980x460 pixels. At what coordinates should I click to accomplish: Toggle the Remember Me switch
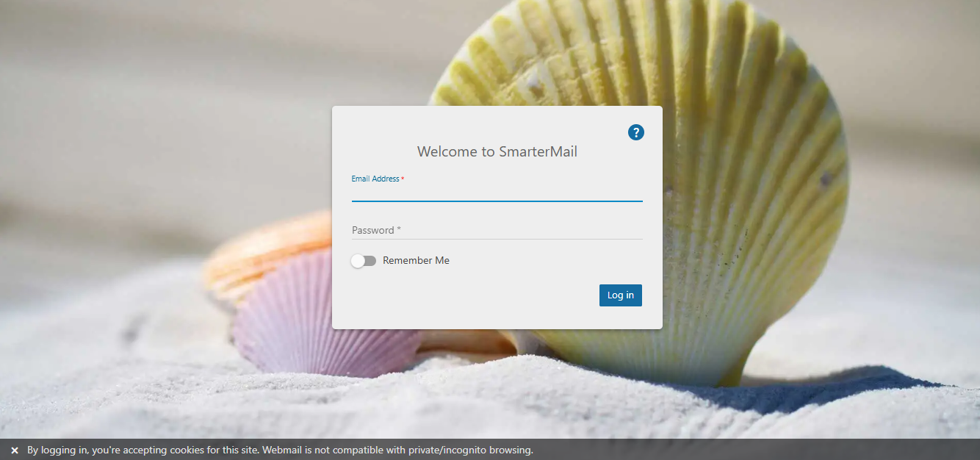click(364, 261)
